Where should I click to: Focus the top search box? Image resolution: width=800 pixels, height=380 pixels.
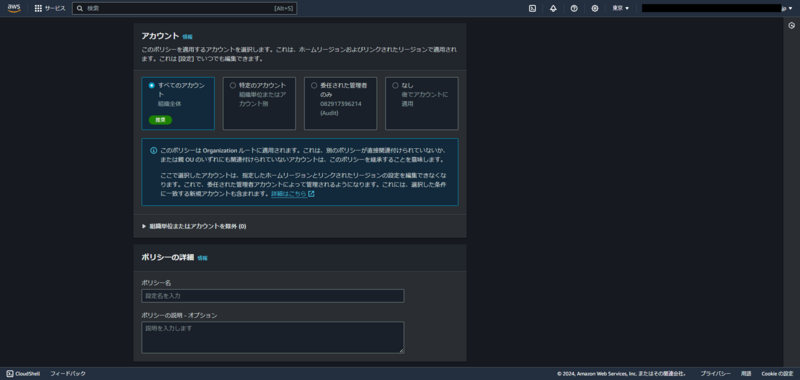click(184, 9)
